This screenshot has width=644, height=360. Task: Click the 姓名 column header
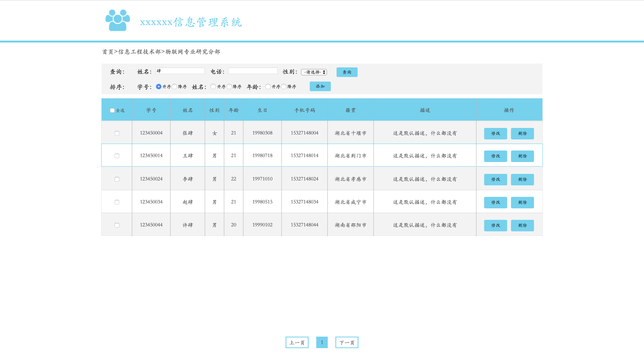(187, 110)
